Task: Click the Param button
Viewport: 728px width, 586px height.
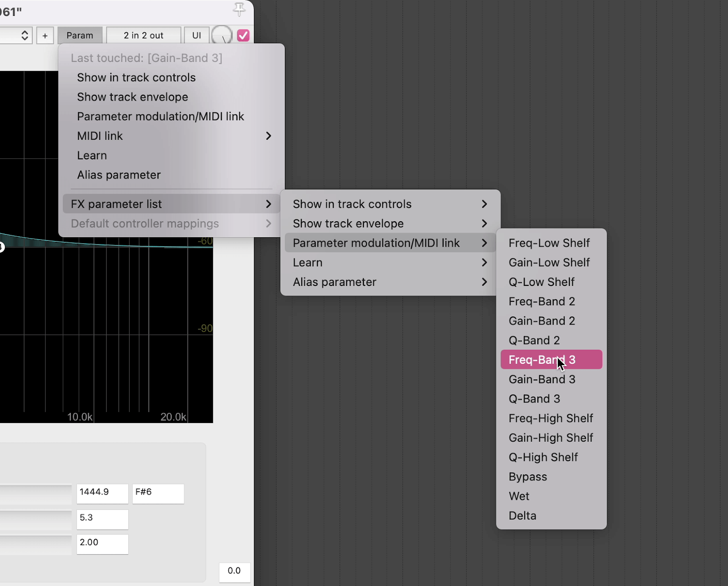Action: (80, 35)
